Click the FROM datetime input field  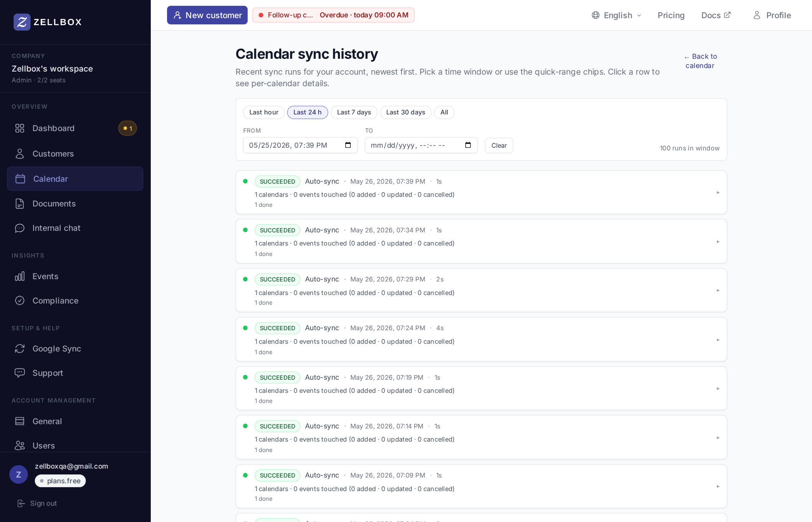pyautogui.click(x=300, y=145)
